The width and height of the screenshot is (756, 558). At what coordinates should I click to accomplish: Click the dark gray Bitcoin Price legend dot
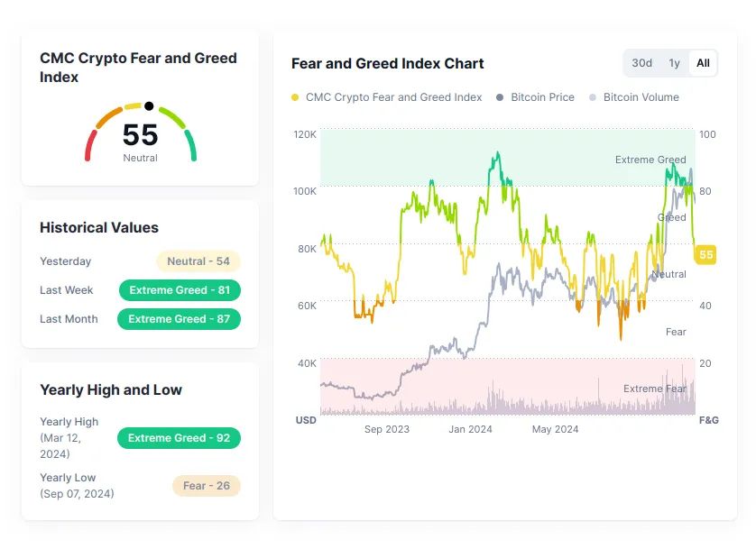pyautogui.click(x=500, y=97)
